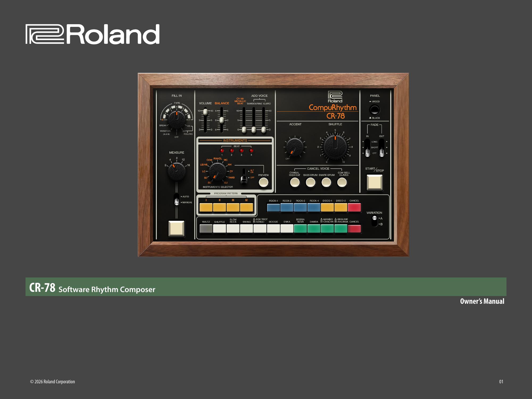
Task: Click the PREVIEW button
Action: [x=264, y=182]
